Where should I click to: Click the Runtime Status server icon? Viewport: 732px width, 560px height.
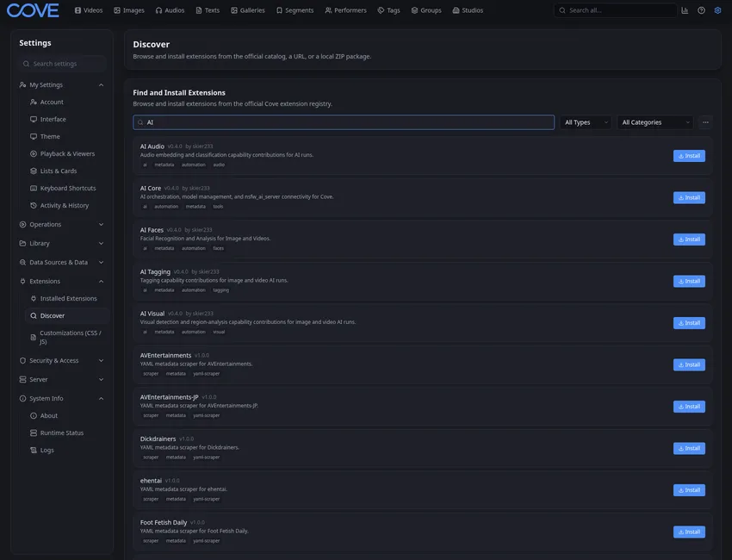[33, 433]
